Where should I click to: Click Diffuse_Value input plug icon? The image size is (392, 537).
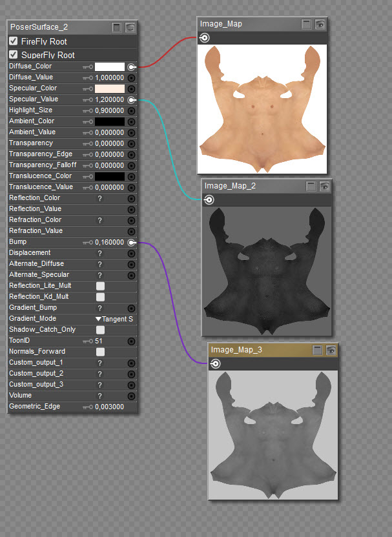(x=131, y=77)
